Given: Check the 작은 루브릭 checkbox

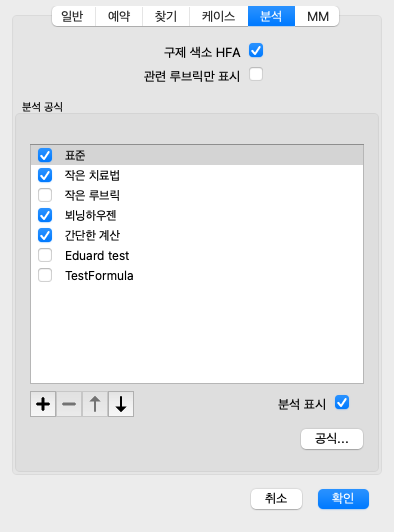Looking at the screenshot, I should tap(45, 195).
